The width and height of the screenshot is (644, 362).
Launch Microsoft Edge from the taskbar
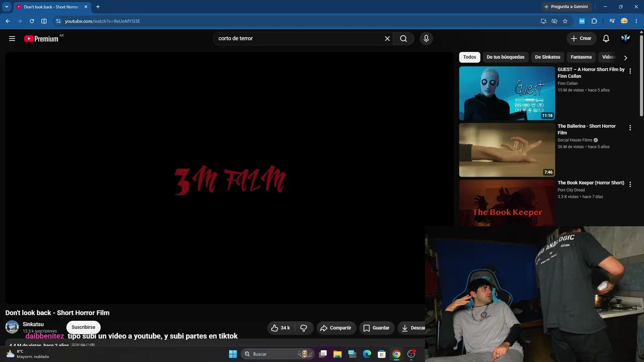[x=367, y=354]
